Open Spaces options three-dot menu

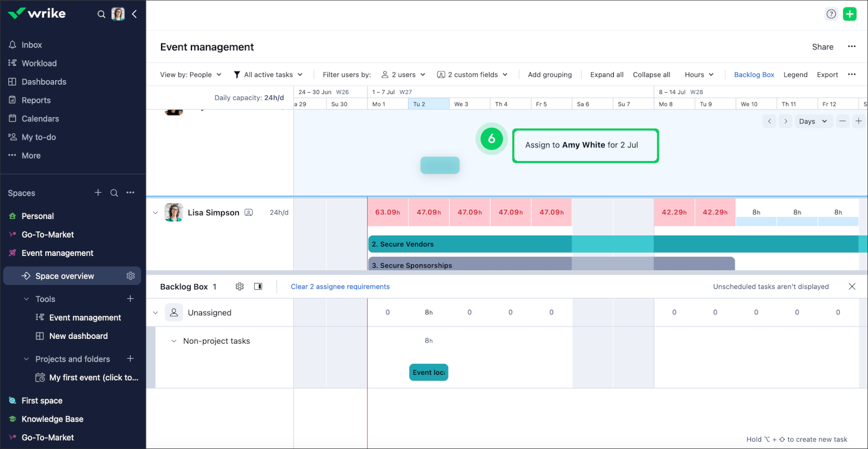(130, 193)
